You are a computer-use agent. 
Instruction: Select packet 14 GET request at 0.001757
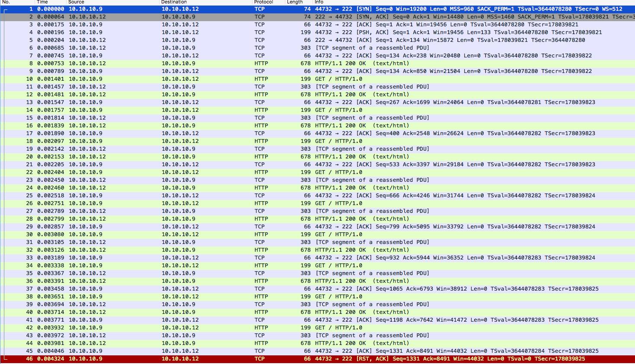click(317, 110)
